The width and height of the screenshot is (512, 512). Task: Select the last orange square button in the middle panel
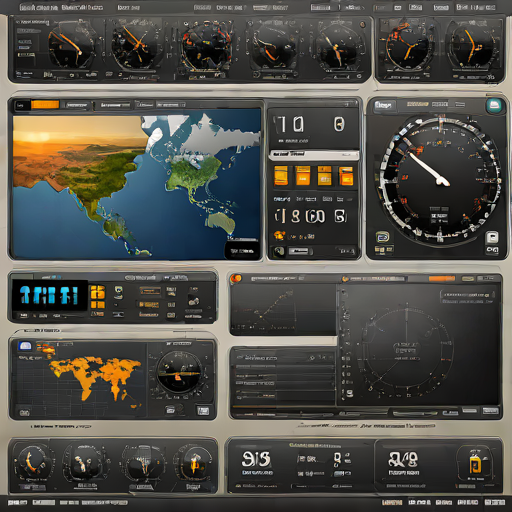(346, 176)
